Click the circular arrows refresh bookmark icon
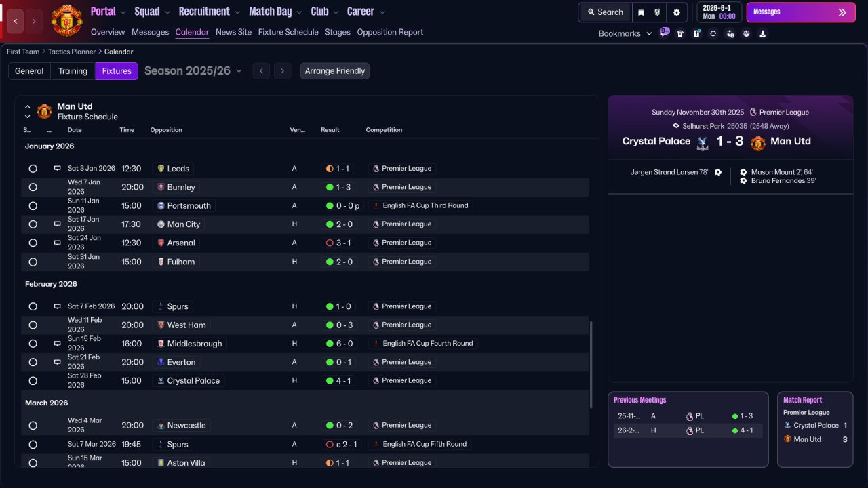868x488 pixels. [x=713, y=33]
